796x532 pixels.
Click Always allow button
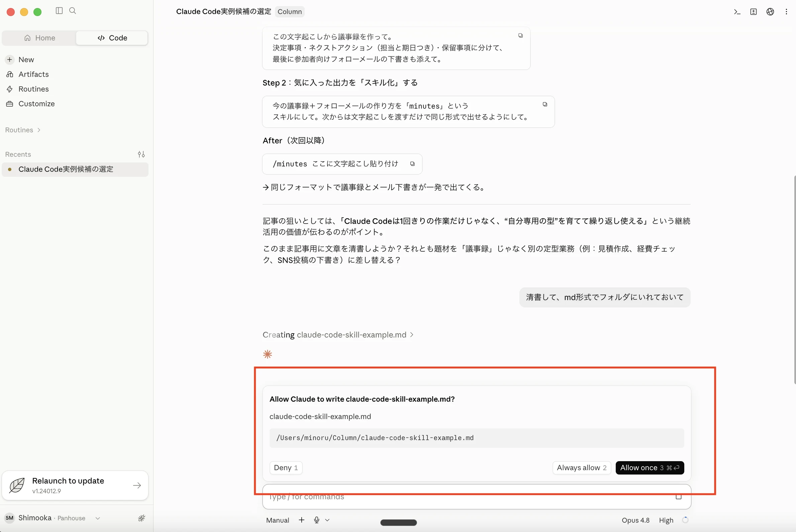pyautogui.click(x=581, y=468)
